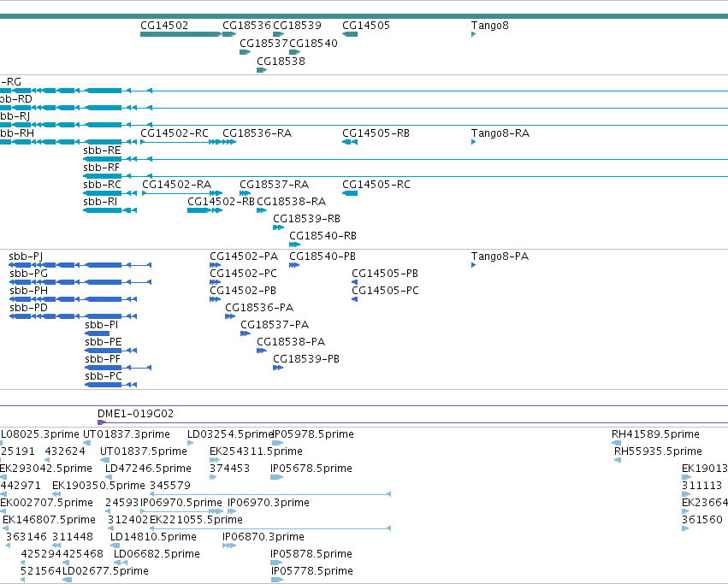Select protein CG14502-PB
Screen dimensions: 728x584
(x=215, y=299)
